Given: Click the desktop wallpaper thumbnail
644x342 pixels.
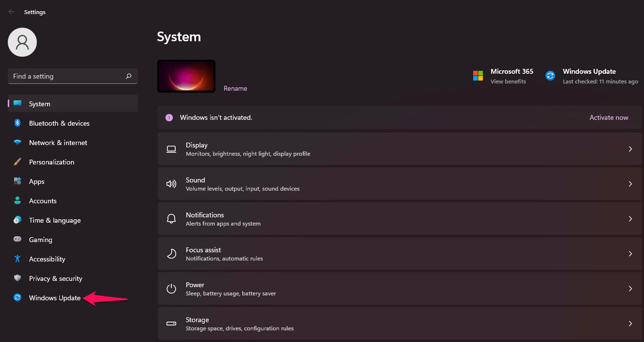Looking at the screenshot, I should tap(186, 76).
